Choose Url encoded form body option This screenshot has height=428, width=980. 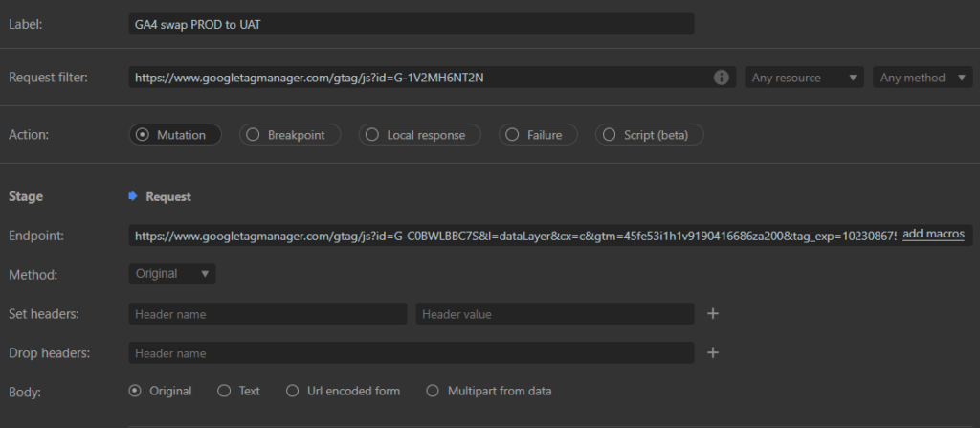point(344,391)
